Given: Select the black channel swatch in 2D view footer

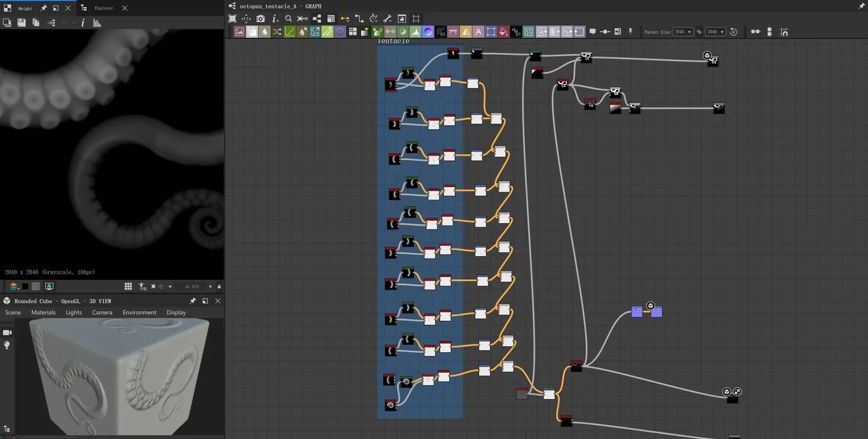Looking at the screenshot, I should (25, 286).
